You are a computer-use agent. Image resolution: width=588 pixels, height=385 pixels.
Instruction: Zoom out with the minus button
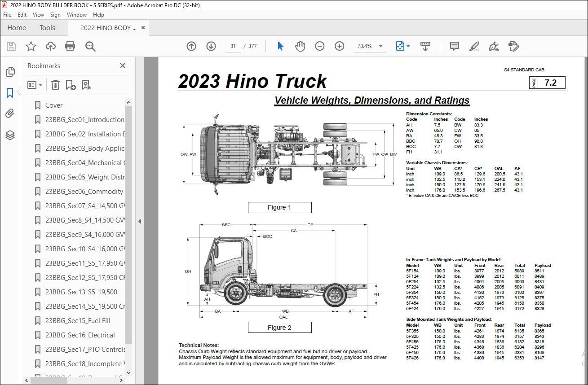[320, 46]
